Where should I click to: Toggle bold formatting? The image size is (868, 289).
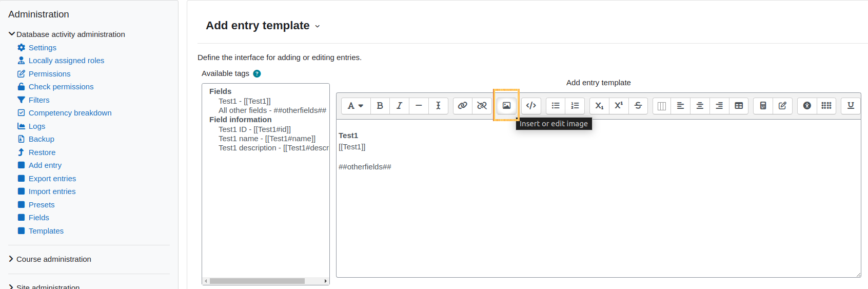tap(380, 106)
